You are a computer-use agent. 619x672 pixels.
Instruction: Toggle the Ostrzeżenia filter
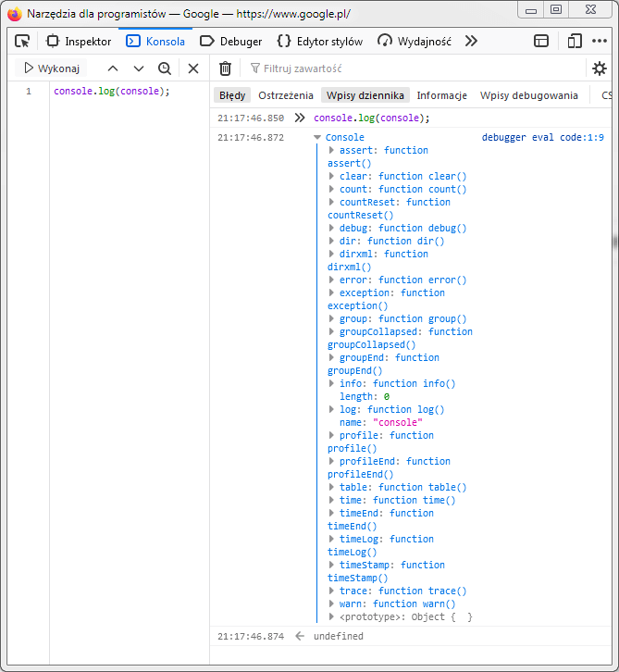point(286,95)
